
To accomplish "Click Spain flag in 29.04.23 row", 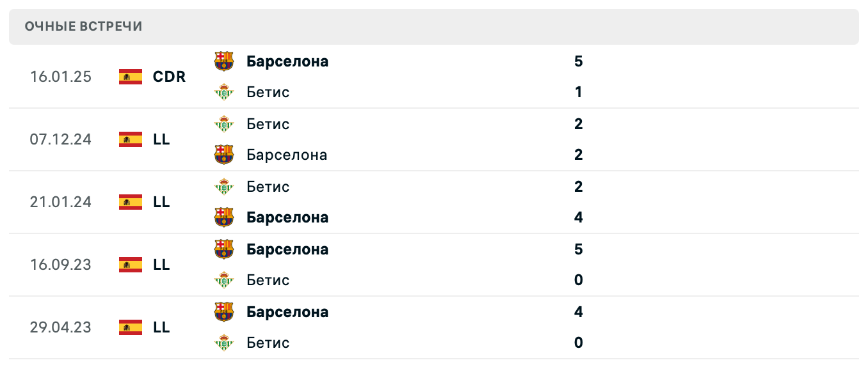I will 131,327.
